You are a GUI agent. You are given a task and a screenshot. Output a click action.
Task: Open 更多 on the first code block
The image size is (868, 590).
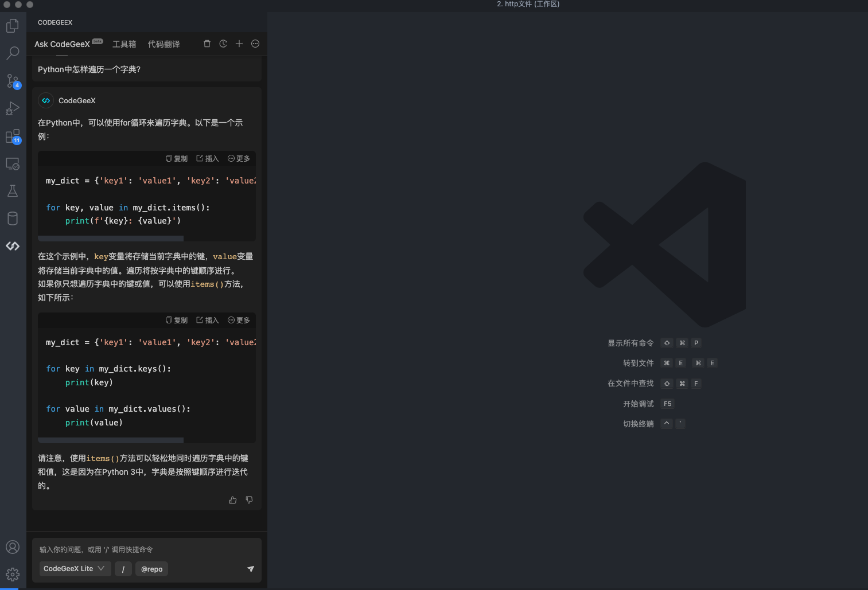point(239,158)
